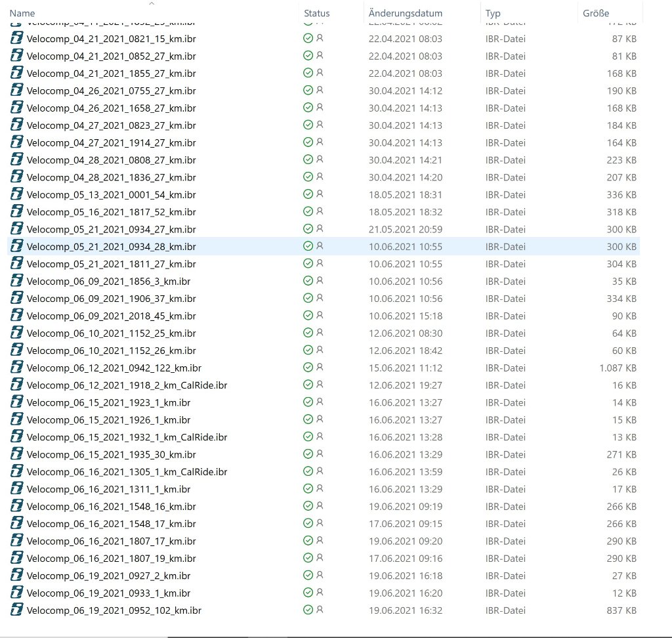Click the 223 KB size value
Screen dimensions: 672x638
(x=621, y=160)
